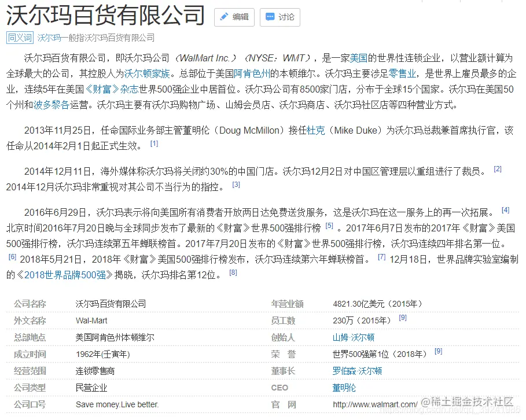Click the 成立时间 label
526x420 pixels.
[30, 354]
